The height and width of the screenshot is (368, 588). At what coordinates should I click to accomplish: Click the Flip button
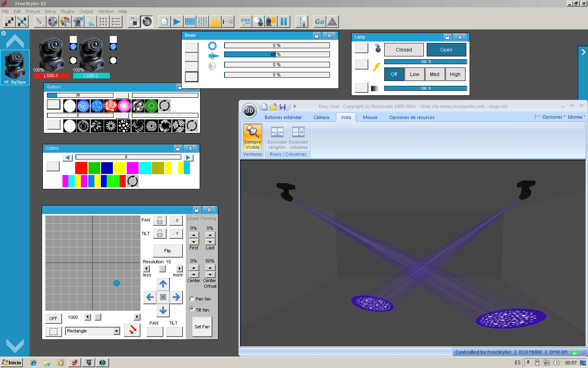(167, 251)
